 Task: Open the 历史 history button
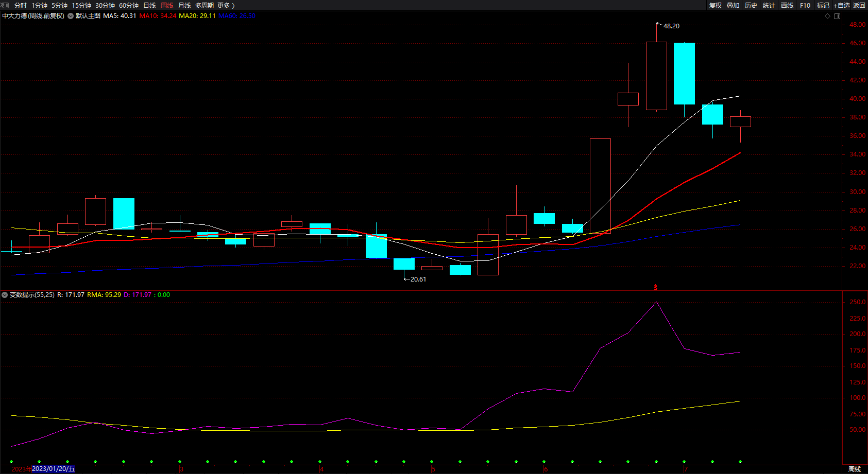click(x=751, y=5)
